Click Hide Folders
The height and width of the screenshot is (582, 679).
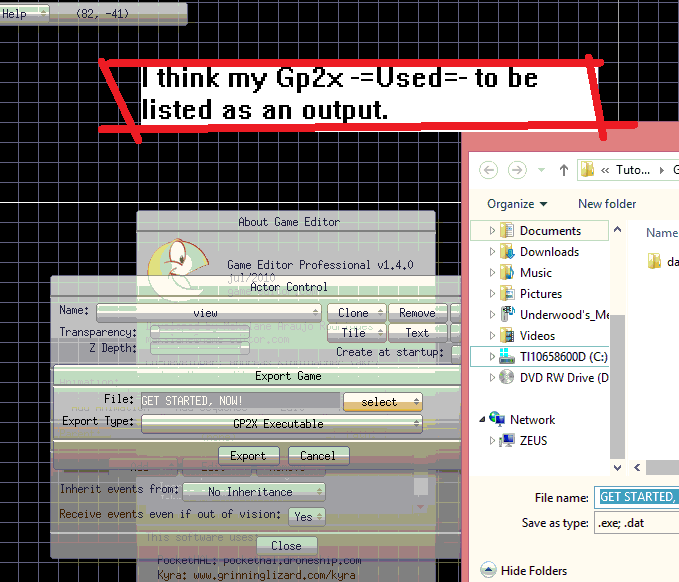point(534,571)
